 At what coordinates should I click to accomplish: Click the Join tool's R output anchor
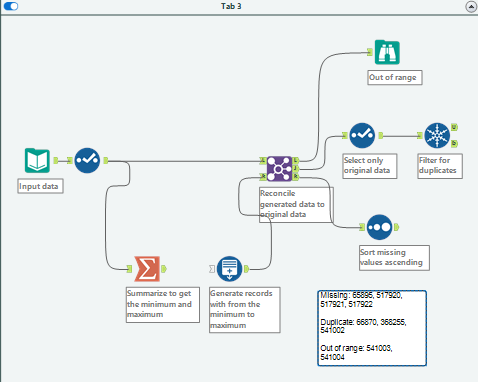click(295, 176)
